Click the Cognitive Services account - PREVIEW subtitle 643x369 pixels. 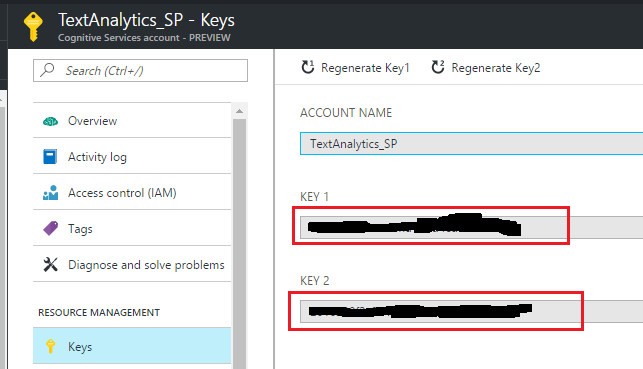144,38
